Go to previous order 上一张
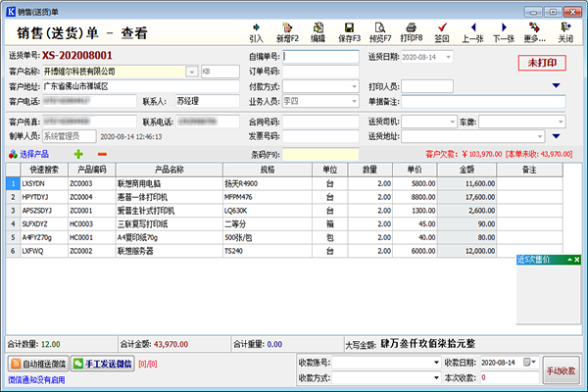 pos(473,32)
